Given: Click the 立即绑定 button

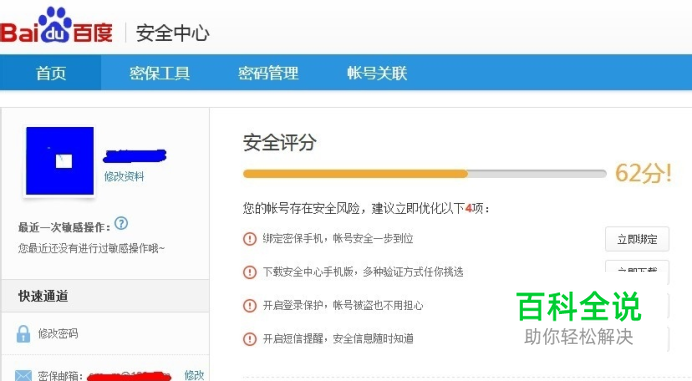Looking at the screenshot, I should tap(637, 239).
